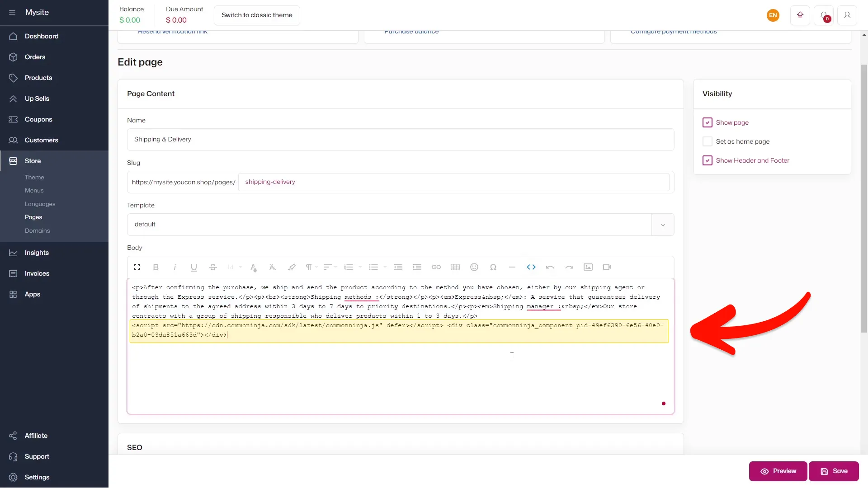
Task: Click the upgrade arrow icon in header
Action: pos(800,15)
